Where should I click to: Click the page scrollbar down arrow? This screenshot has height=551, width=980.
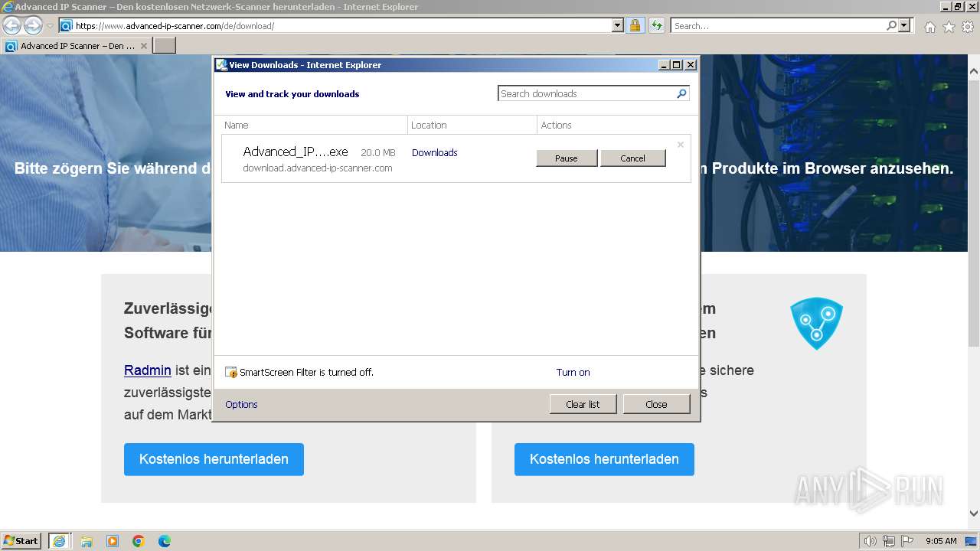click(x=973, y=514)
